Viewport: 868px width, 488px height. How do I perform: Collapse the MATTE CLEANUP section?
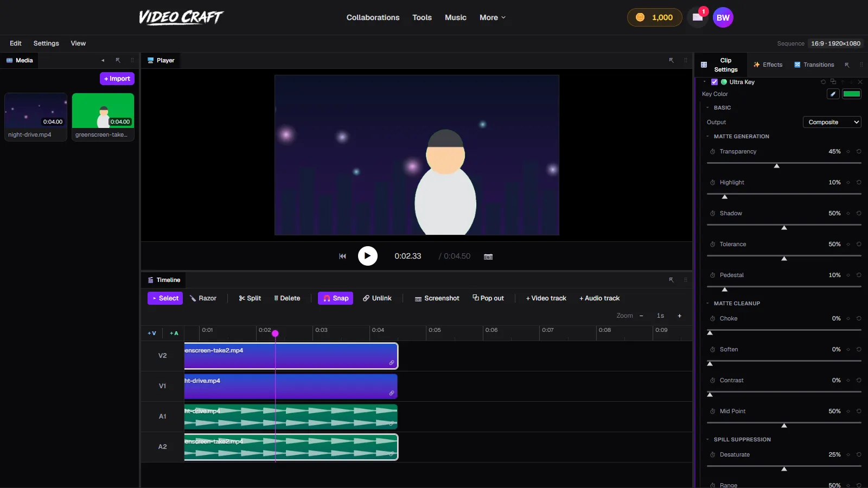[x=708, y=304]
